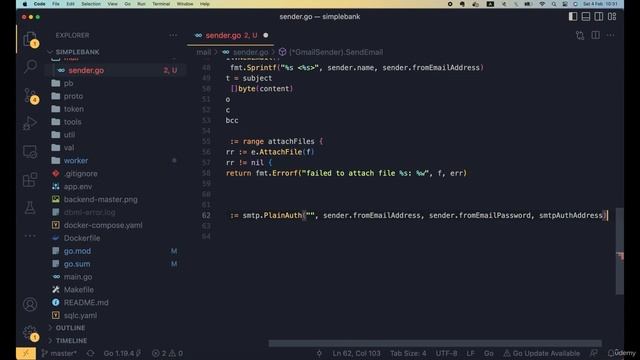Open the go.mod file
The image size is (640, 360).
tap(77, 251)
